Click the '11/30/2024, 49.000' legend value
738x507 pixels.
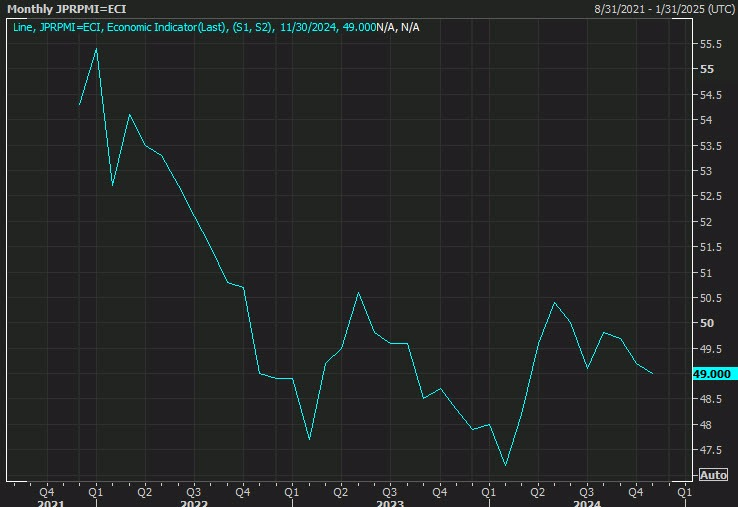(x=328, y=27)
